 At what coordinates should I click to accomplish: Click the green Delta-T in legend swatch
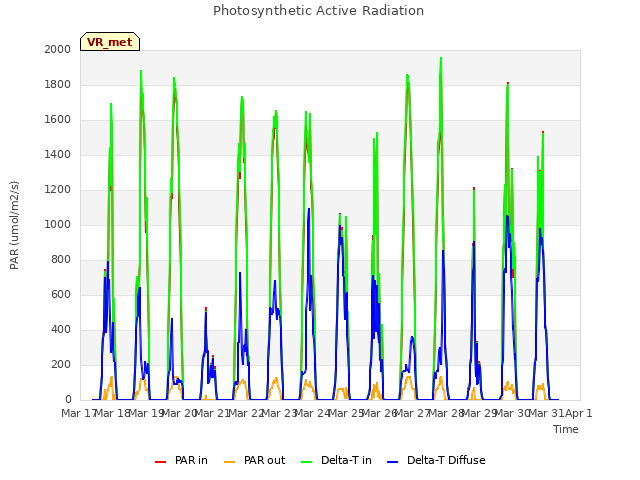point(306,462)
